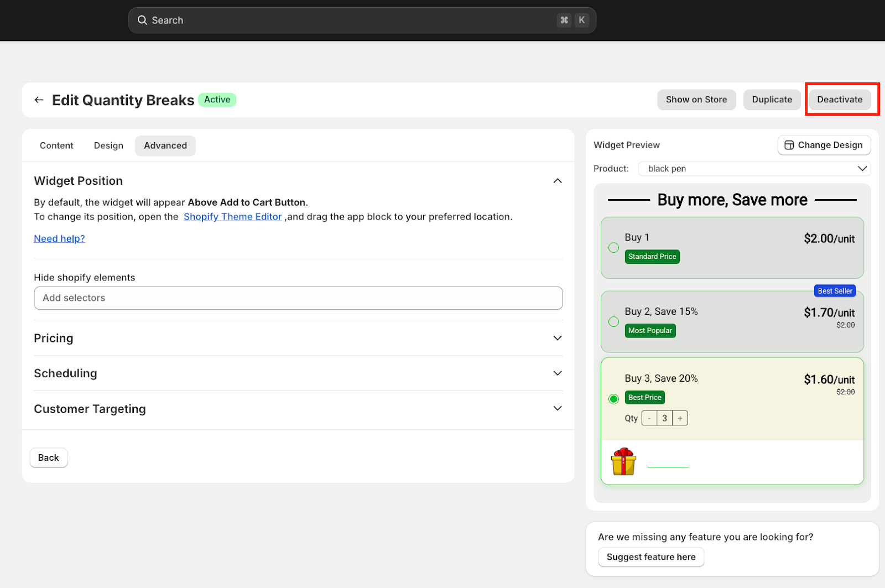Click the back arrow beside Edit Quantity Breaks
This screenshot has height=588, width=885.
(x=39, y=100)
